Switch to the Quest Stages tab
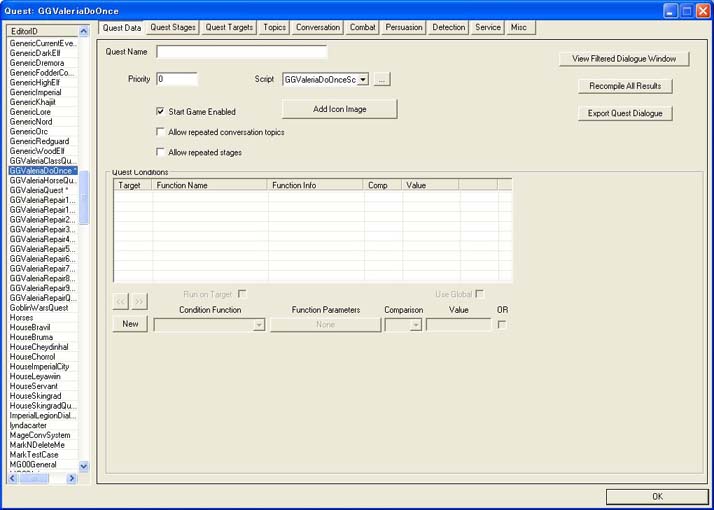Viewport: 714px width, 510px height. click(x=173, y=27)
